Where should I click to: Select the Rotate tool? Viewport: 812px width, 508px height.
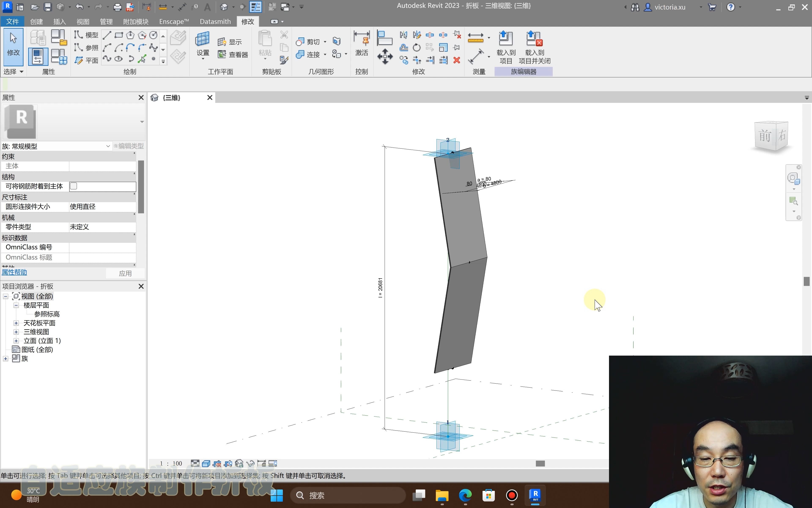(x=417, y=47)
